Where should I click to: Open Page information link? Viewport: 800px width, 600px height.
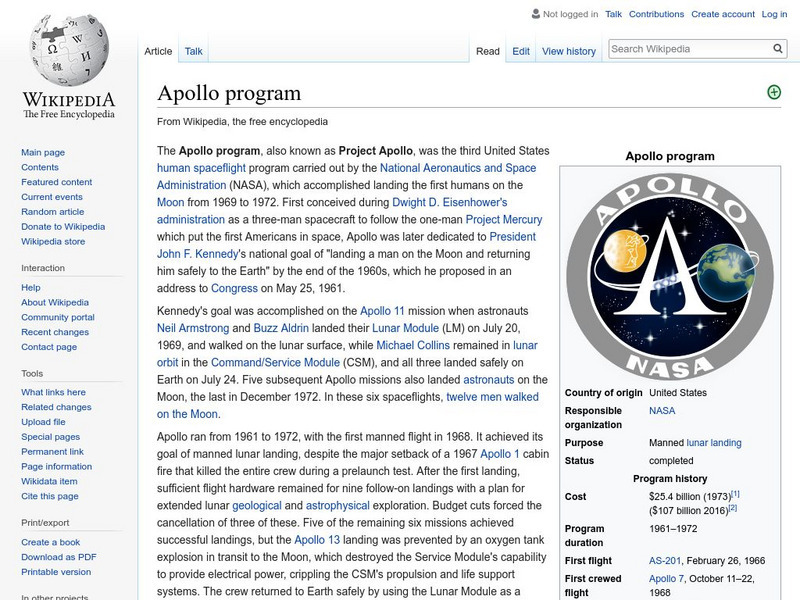(57, 466)
